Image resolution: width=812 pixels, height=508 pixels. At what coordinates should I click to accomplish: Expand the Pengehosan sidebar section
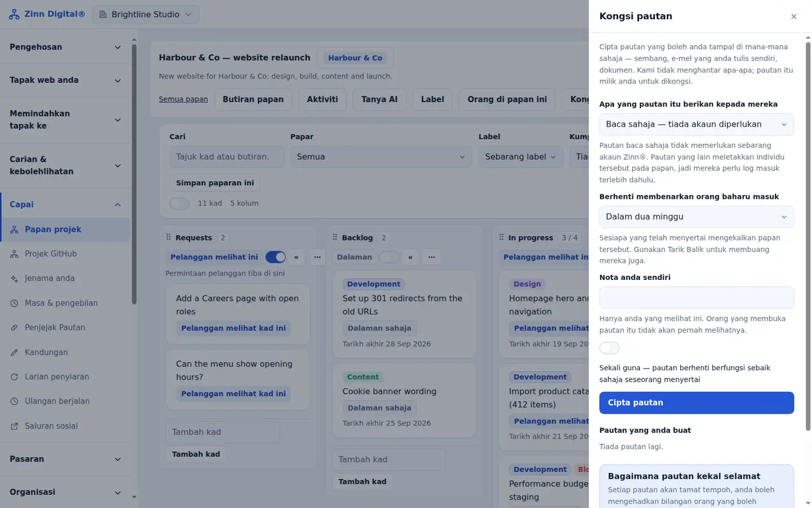[65, 47]
